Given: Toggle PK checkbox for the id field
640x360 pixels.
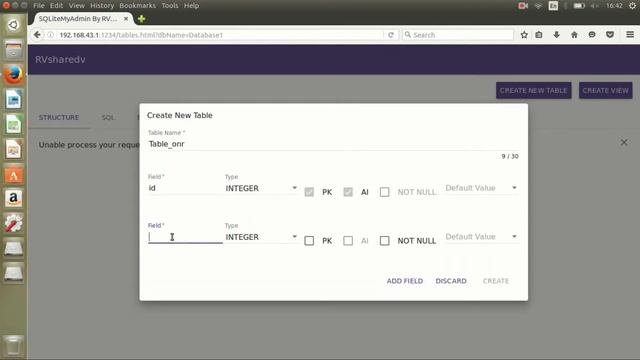Looking at the screenshot, I should click(x=309, y=192).
